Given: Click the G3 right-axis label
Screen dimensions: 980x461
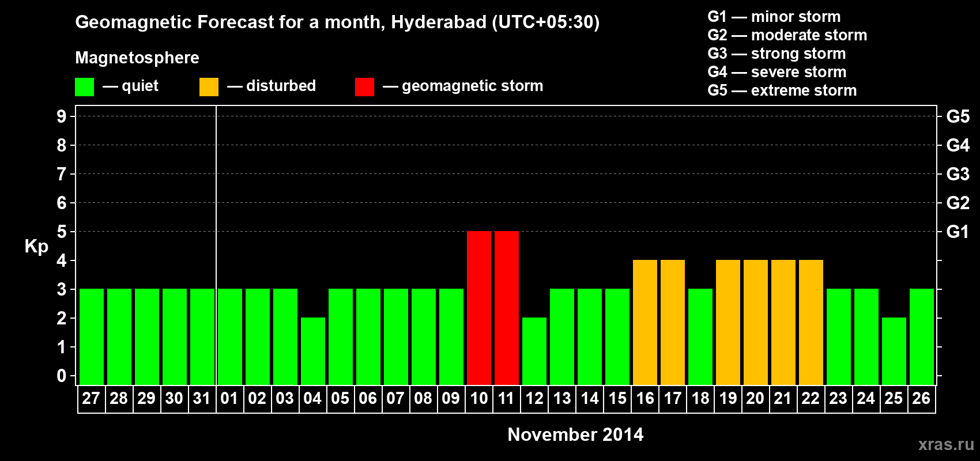Looking at the screenshot, I should (x=958, y=174).
